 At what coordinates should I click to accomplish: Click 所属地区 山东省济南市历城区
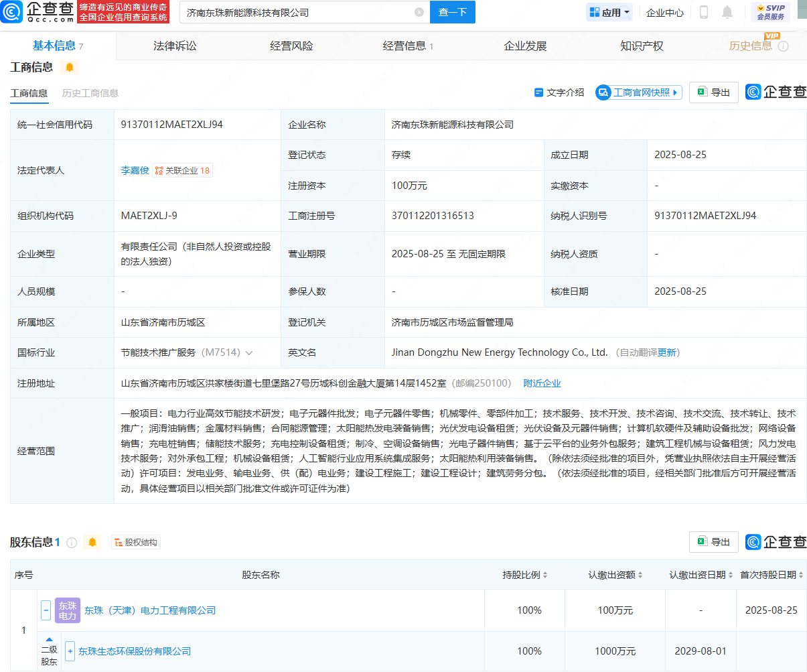tap(163, 322)
